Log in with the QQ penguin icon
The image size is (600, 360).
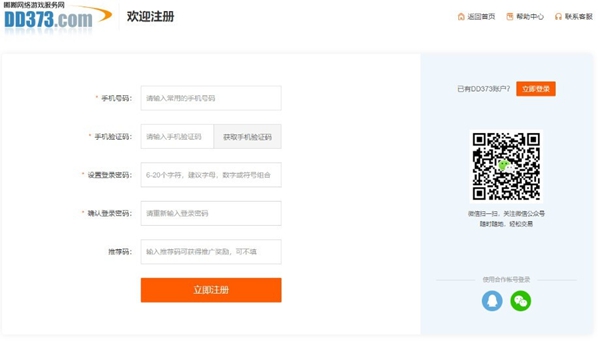(x=492, y=301)
